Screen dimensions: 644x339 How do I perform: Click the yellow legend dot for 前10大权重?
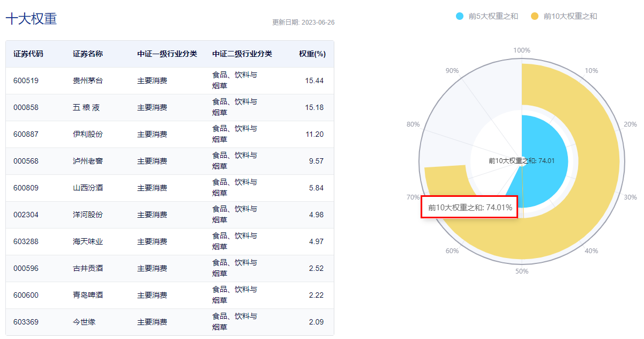pyautogui.click(x=535, y=16)
